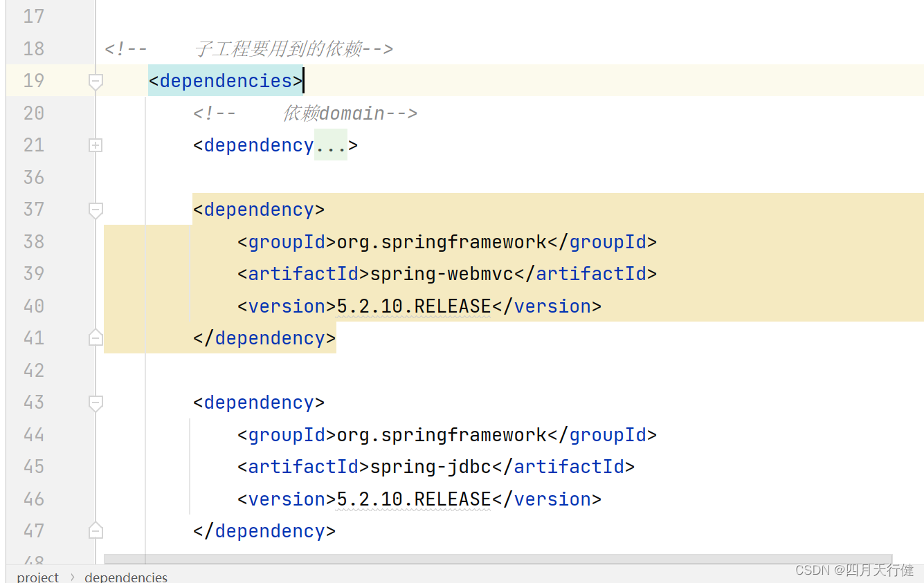Click the horizontal scrollbar below the editor
924x583 pixels.
tap(498, 559)
